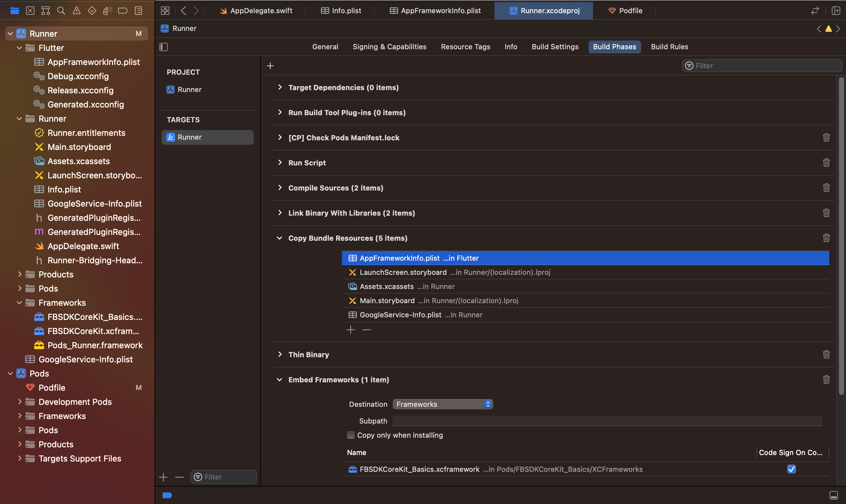The height and width of the screenshot is (504, 846).
Task: Enable Copy only when installing checkbox
Action: pyautogui.click(x=351, y=435)
